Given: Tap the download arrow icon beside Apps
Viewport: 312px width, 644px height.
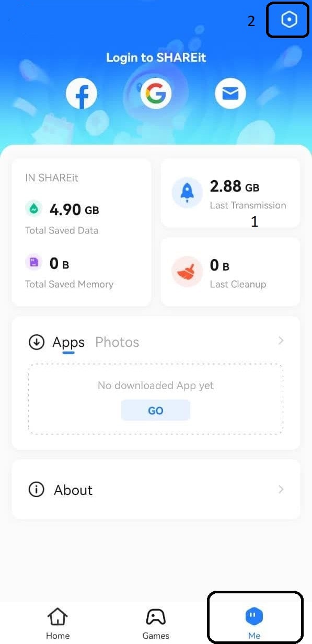Looking at the screenshot, I should pyautogui.click(x=36, y=342).
